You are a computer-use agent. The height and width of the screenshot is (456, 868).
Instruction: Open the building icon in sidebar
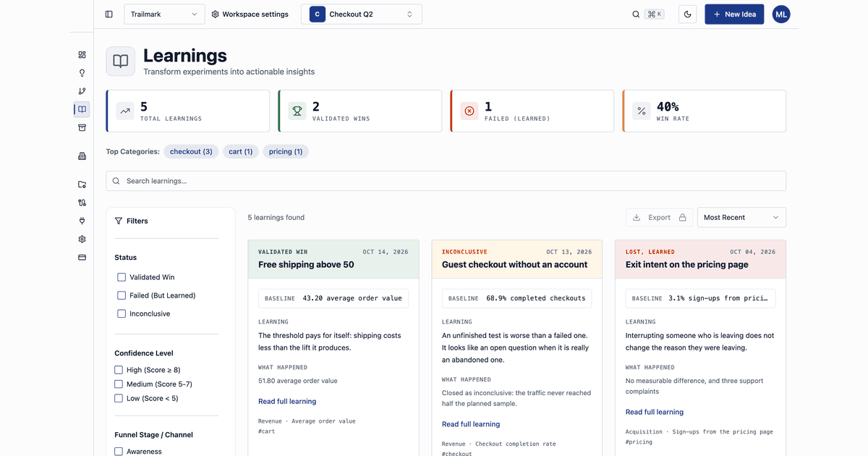[x=82, y=156]
